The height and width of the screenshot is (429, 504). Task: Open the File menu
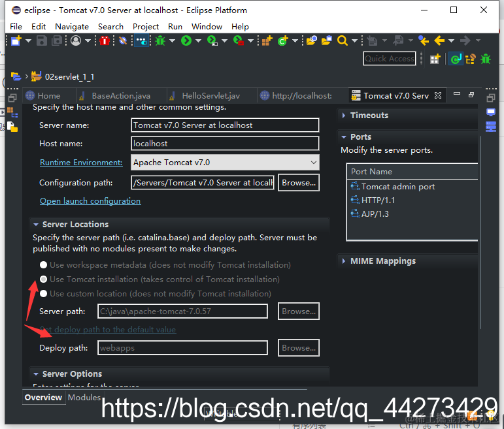point(16,27)
